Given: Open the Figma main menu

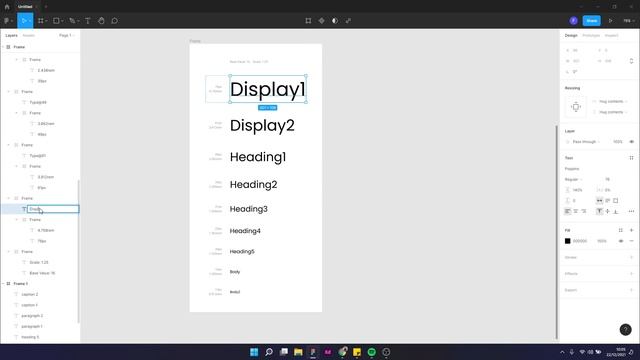Looking at the screenshot, I should coord(8,21).
